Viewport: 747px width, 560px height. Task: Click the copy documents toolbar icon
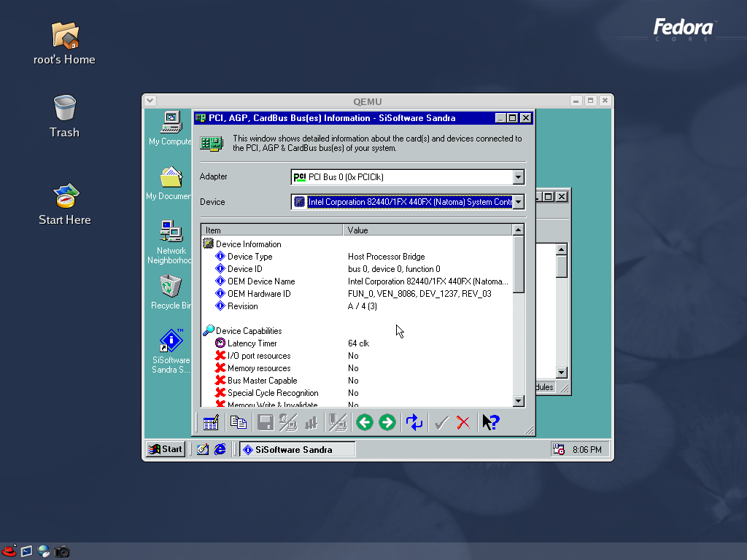click(x=239, y=422)
